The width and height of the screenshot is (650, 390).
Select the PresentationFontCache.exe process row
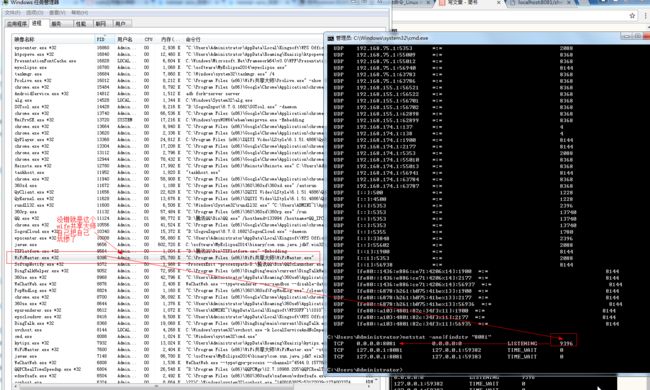(x=167, y=61)
